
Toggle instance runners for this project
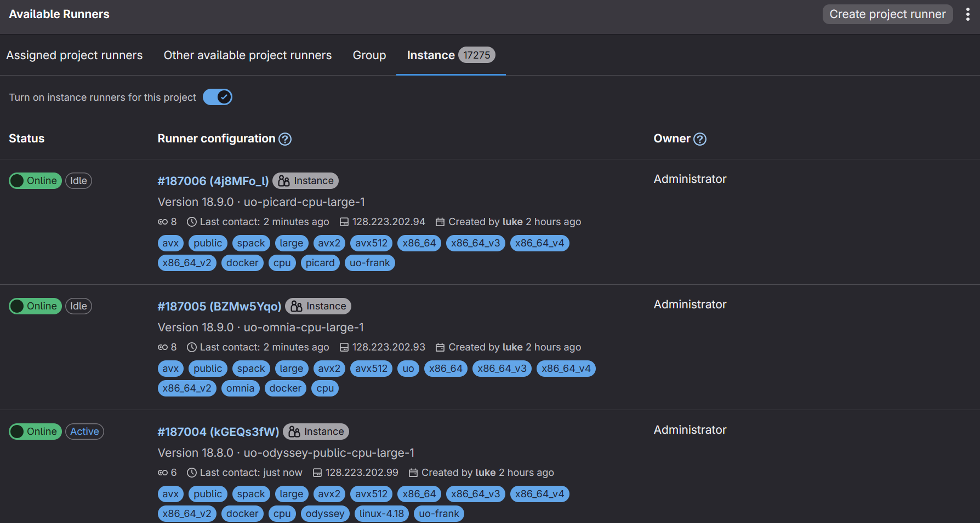coord(218,97)
